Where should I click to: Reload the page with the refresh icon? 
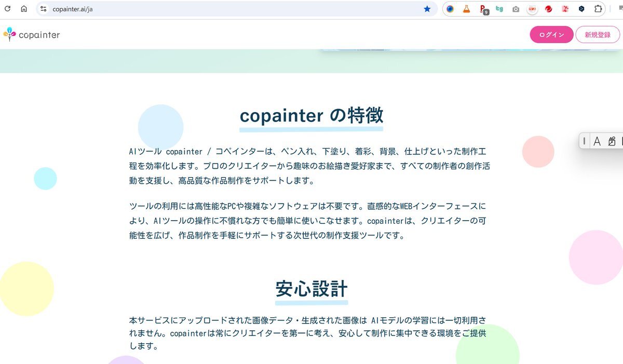(7, 9)
